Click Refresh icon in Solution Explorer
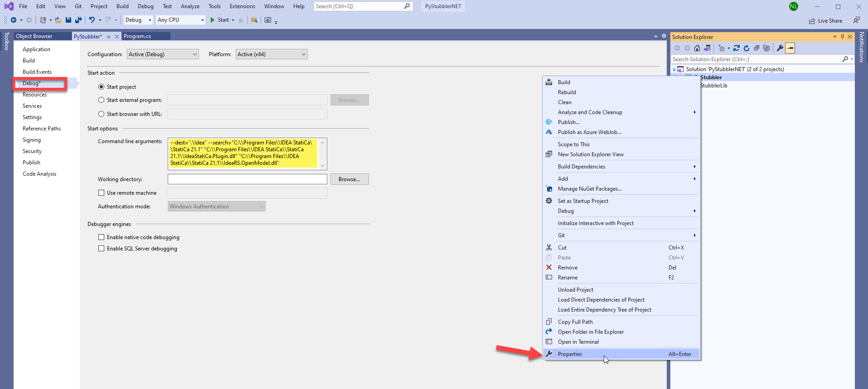Screen dimensions: 868x389 [747, 48]
